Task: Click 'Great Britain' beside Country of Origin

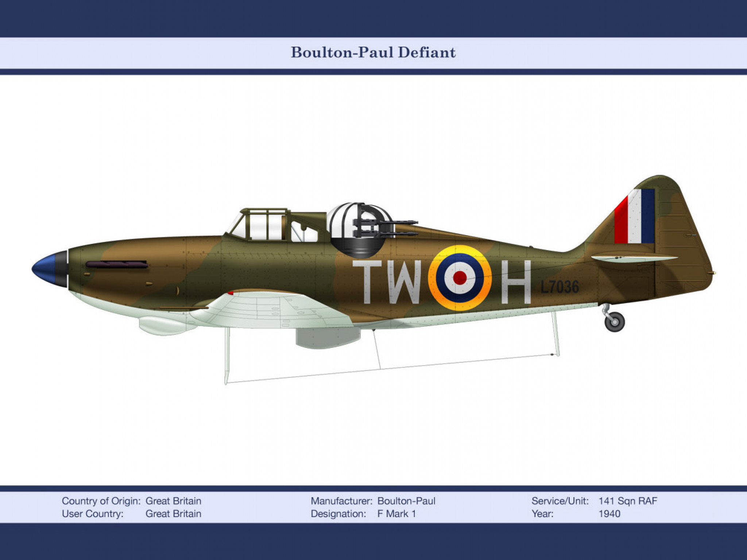Action: [173, 501]
